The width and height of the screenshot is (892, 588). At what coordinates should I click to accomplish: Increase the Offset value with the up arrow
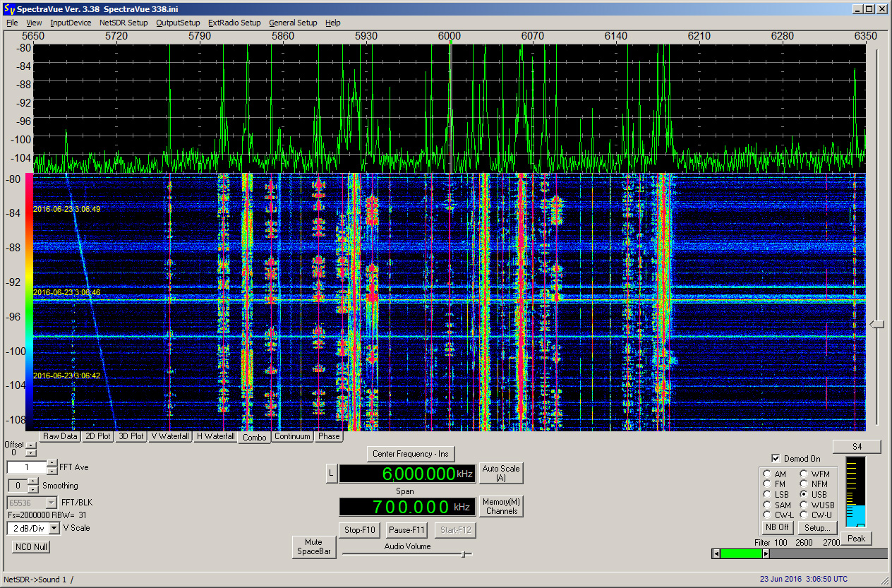point(30,445)
